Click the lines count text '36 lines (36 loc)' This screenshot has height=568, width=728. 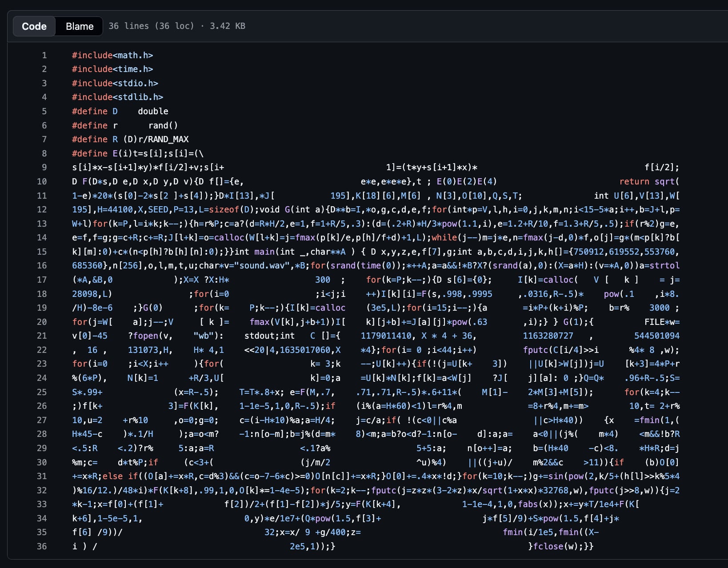coord(151,26)
